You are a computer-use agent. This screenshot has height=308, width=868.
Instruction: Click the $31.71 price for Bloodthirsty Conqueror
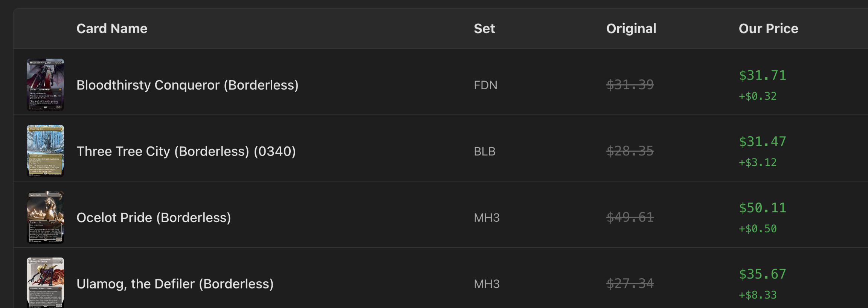pos(762,75)
